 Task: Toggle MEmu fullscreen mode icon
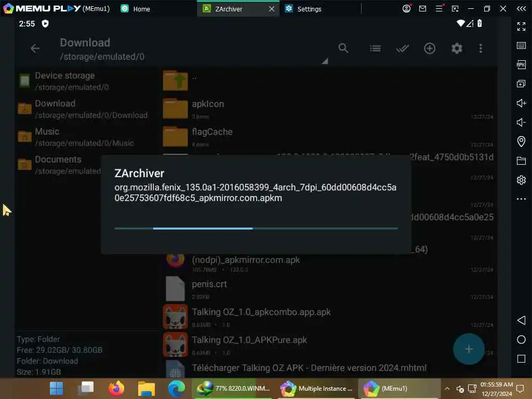521,26
